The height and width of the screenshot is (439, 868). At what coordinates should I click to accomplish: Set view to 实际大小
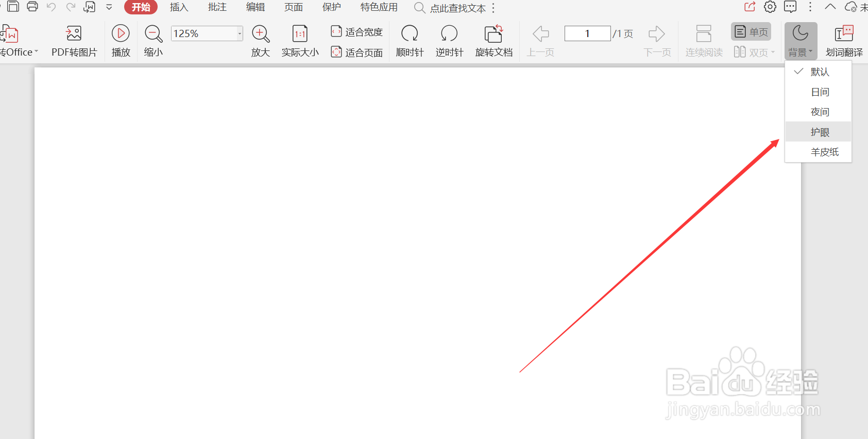300,41
